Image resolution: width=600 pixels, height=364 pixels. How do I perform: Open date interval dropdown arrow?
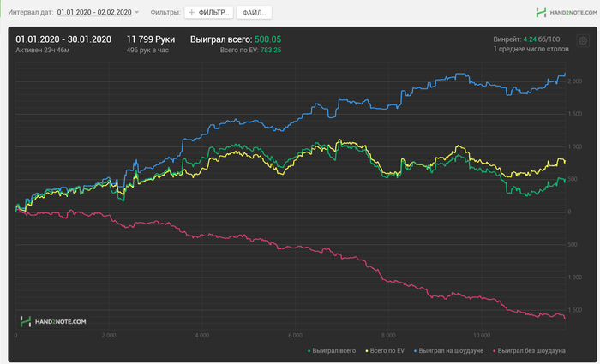click(136, 12)
